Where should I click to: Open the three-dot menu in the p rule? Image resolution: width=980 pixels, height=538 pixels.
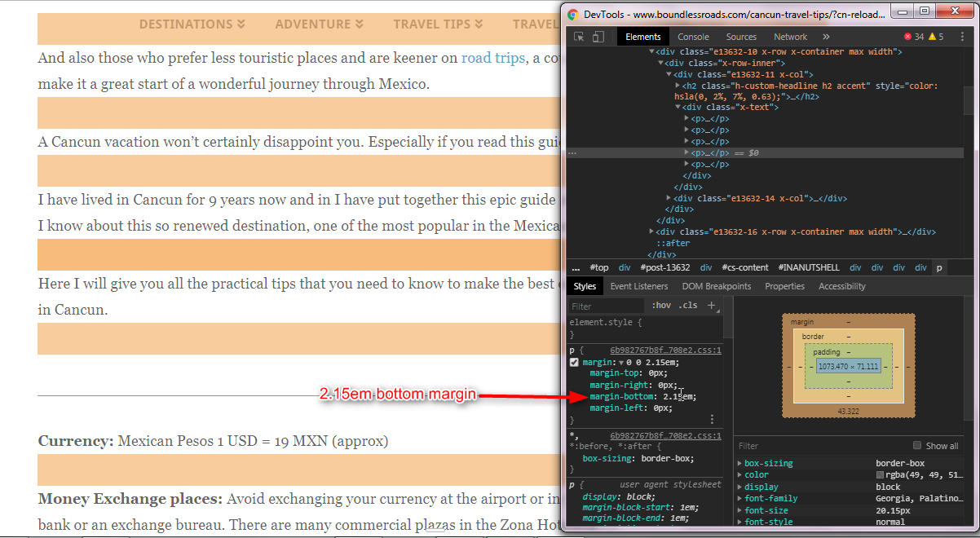click(x=712, y=419)
